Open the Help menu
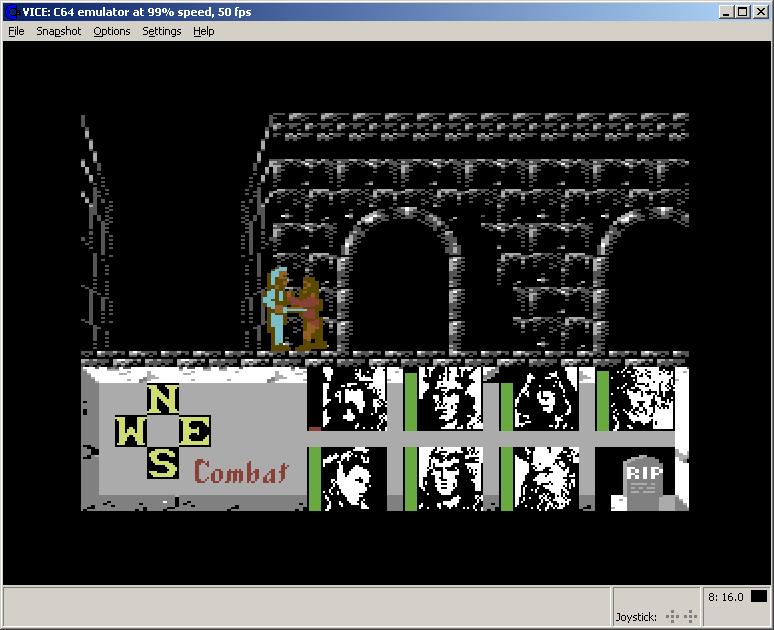Screen dimensions: 774x630 coord(203,31)
